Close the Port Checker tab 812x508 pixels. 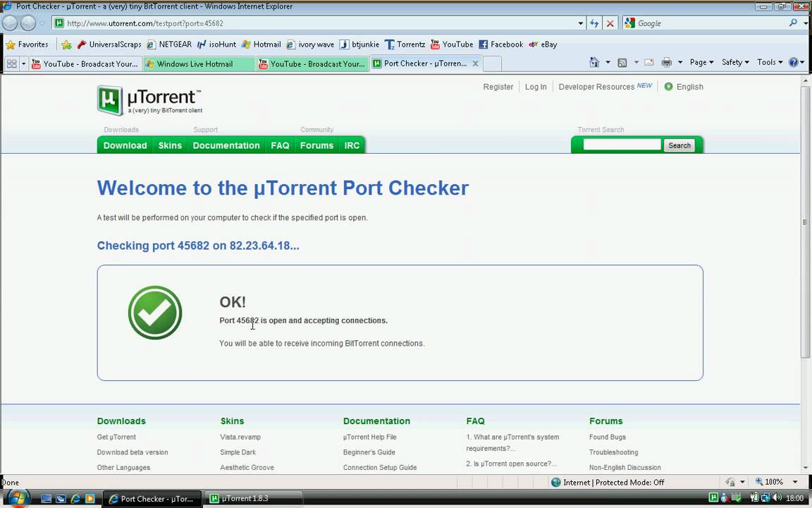475,64
